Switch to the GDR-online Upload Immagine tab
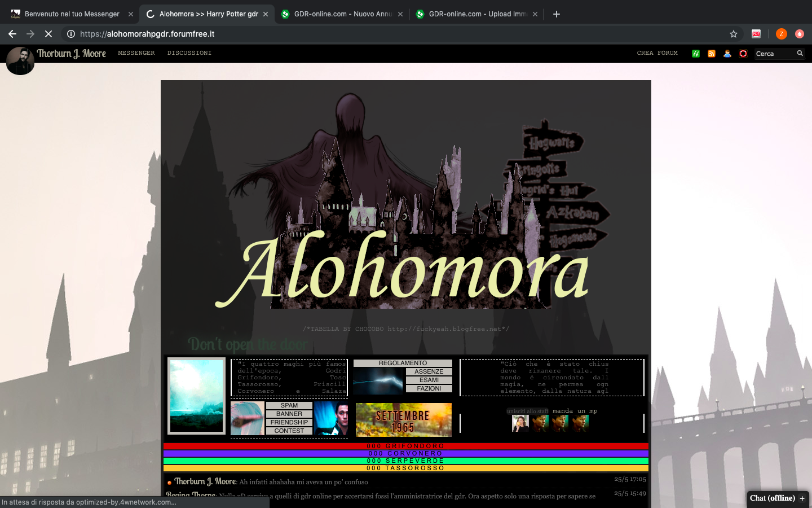This screenshot has width=812, height=508. coord(477,14)
